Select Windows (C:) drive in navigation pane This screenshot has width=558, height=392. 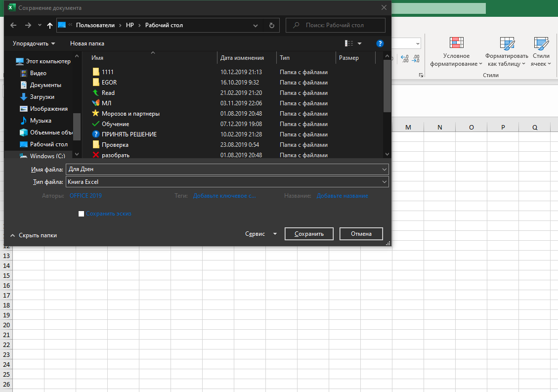point(43,156)
